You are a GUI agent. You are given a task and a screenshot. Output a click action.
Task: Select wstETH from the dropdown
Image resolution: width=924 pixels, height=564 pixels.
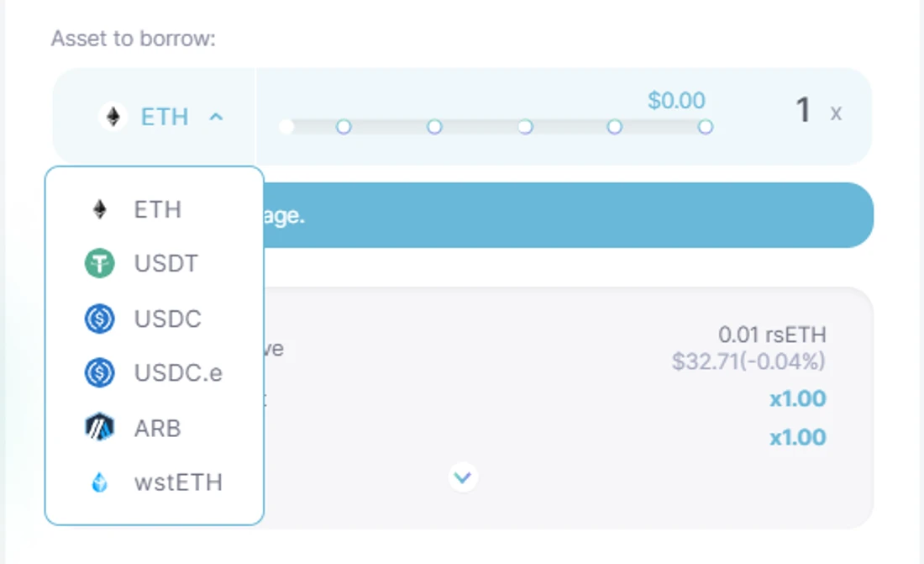pyautogui.click(x=155, y=482)
